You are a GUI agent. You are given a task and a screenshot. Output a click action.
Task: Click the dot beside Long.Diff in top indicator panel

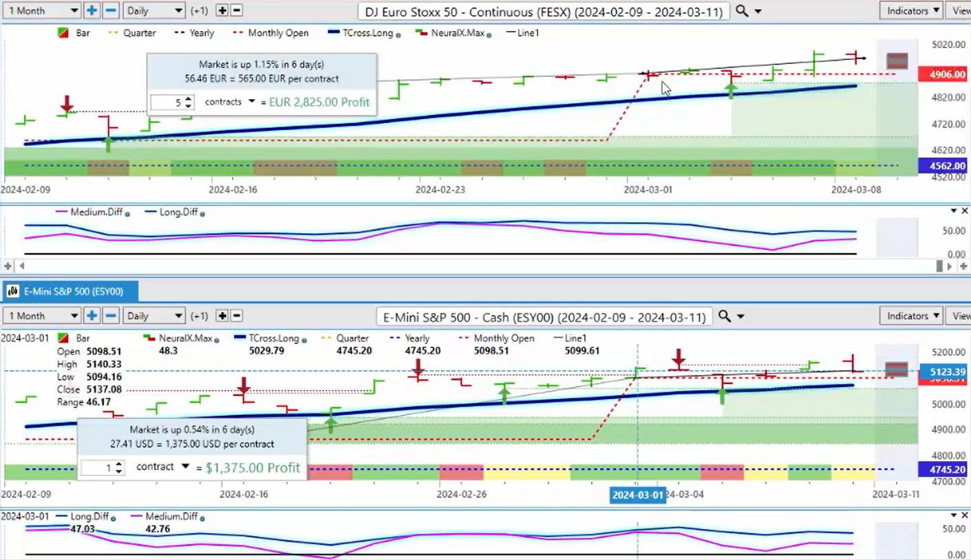point(202,213)
